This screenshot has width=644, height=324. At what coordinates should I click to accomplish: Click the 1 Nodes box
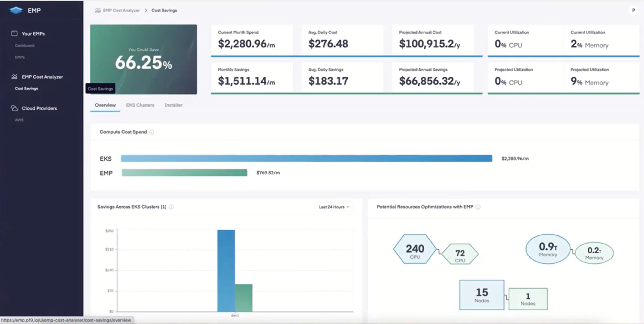(528, 299)
